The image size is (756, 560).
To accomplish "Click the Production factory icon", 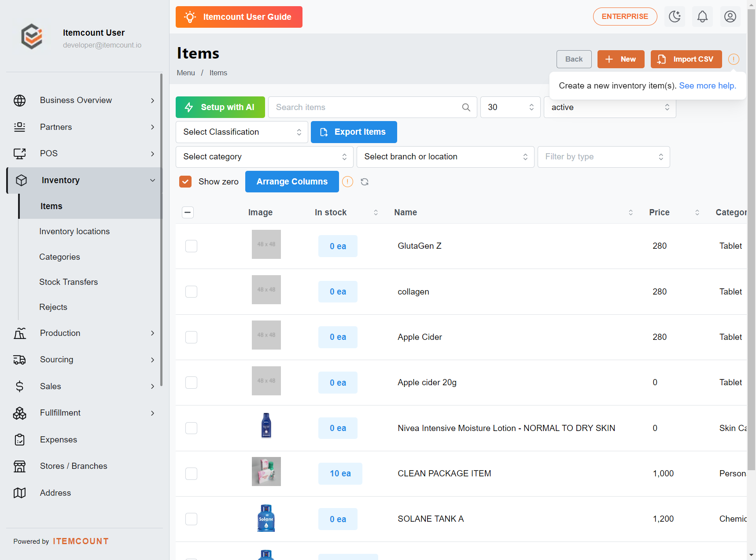I will coord(19,333).
